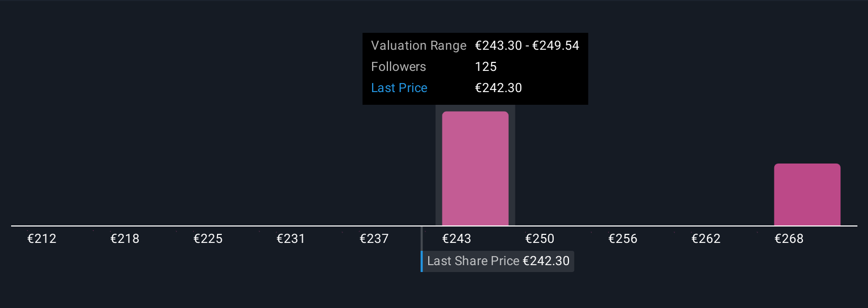Image resolution: width=868 pixels, height=308 pixels.
Task: Click the €237 axis label
Action: click(374, 239)
